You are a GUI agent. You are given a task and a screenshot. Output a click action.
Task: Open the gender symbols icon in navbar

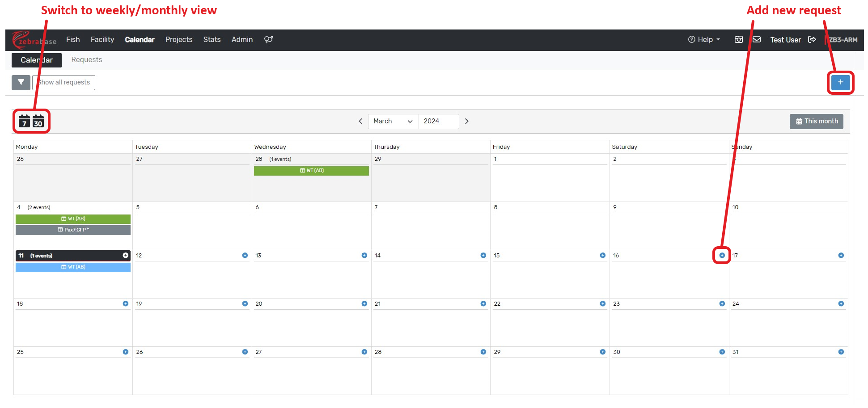268,40
